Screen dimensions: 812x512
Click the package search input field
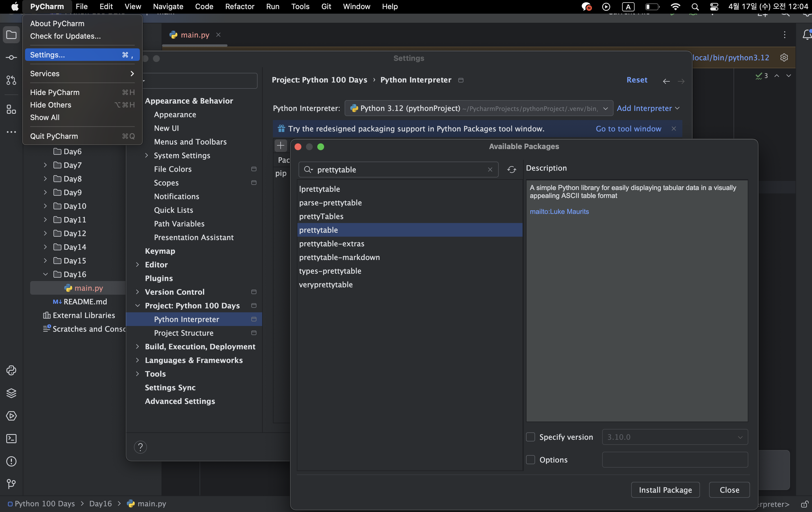[399, 170]
